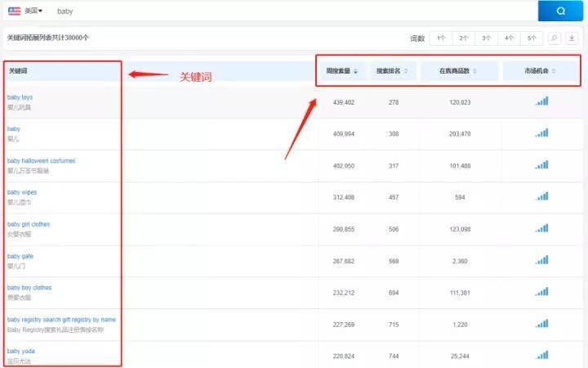Open the 'baby wipes' keyword link
This screenshot has height=368, width=588.
[22, 192]
